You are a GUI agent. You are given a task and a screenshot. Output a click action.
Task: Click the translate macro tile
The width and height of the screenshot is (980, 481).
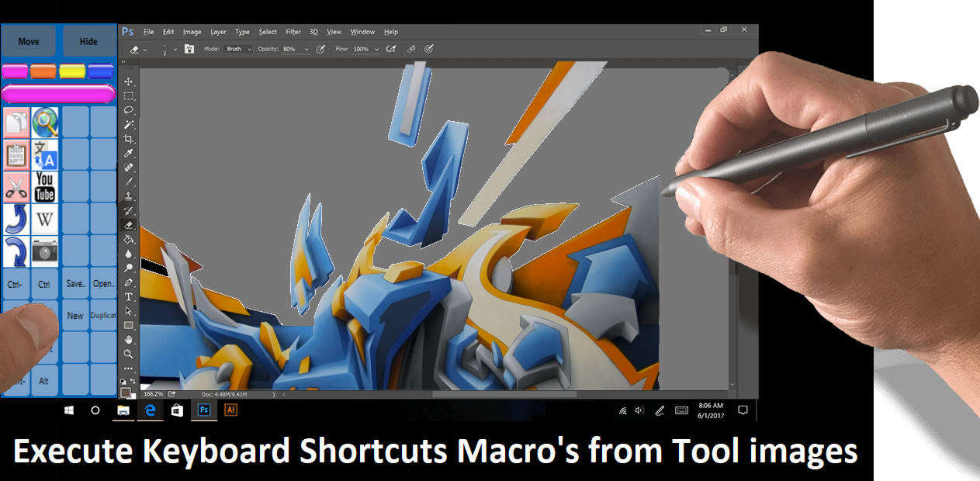(45, 154)
